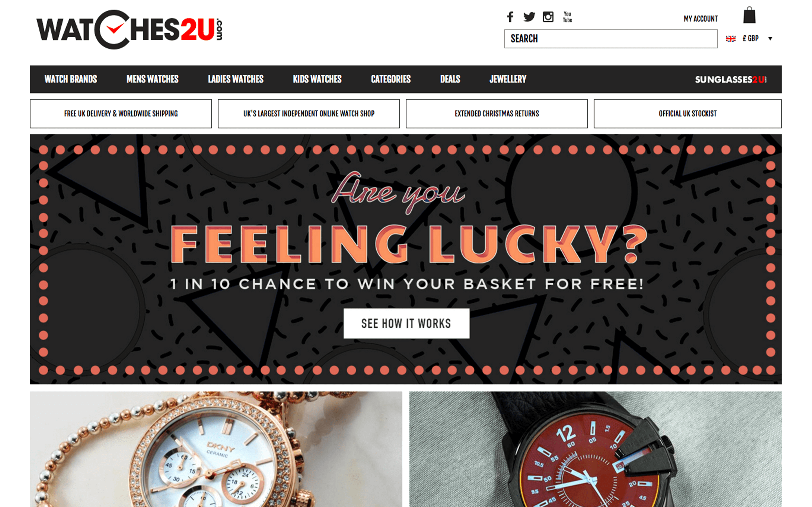Select the red dial Diesel watch image
The image size is (812, 507).
595,449
